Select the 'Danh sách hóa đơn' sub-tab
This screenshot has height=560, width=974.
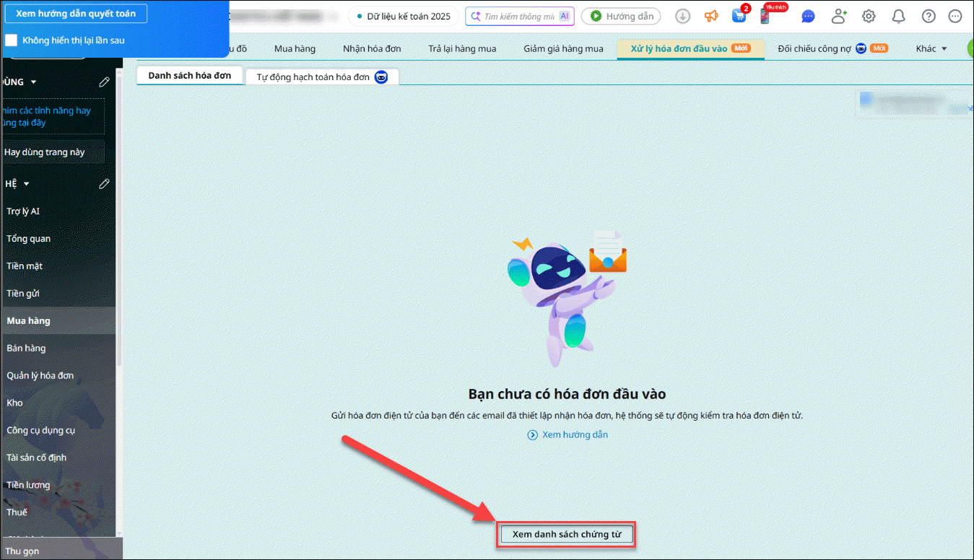tap(189, 75)
